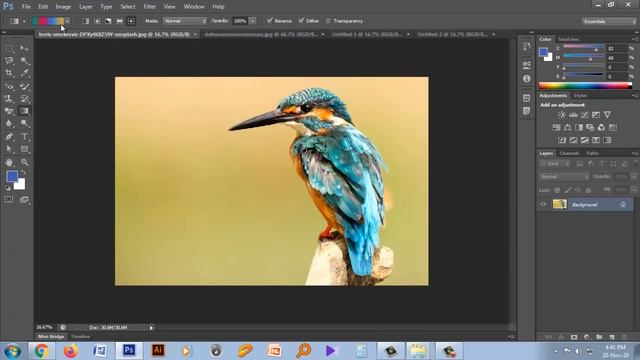This screenshot has height=360, width=640.
Task: Open the Essentials workspace dropdown
Action: 609,21
